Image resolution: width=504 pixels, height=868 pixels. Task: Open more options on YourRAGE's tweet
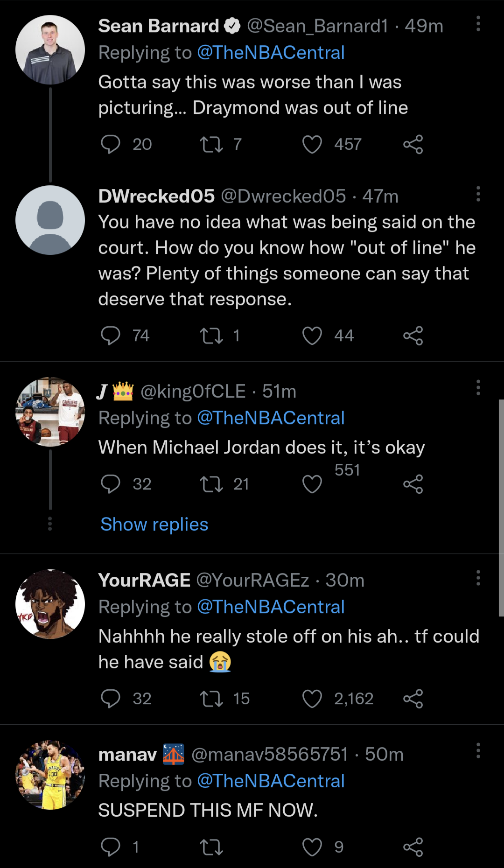pos(478,578)
